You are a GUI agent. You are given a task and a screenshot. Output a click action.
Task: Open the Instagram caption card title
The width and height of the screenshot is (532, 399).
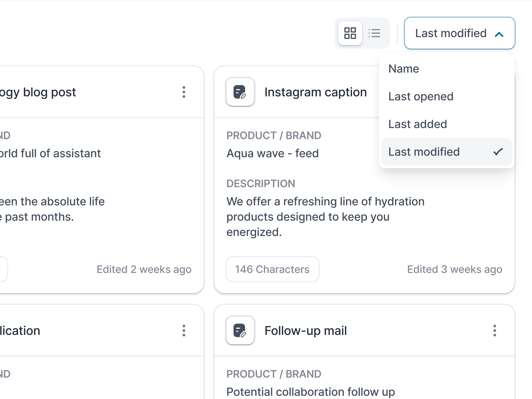point(316,92)
